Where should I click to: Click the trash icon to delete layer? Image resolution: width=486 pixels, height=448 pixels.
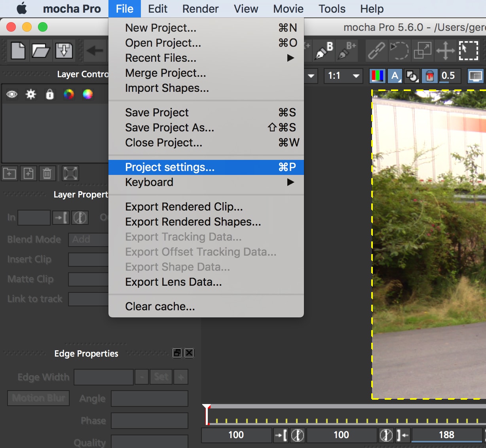point(47,173)
